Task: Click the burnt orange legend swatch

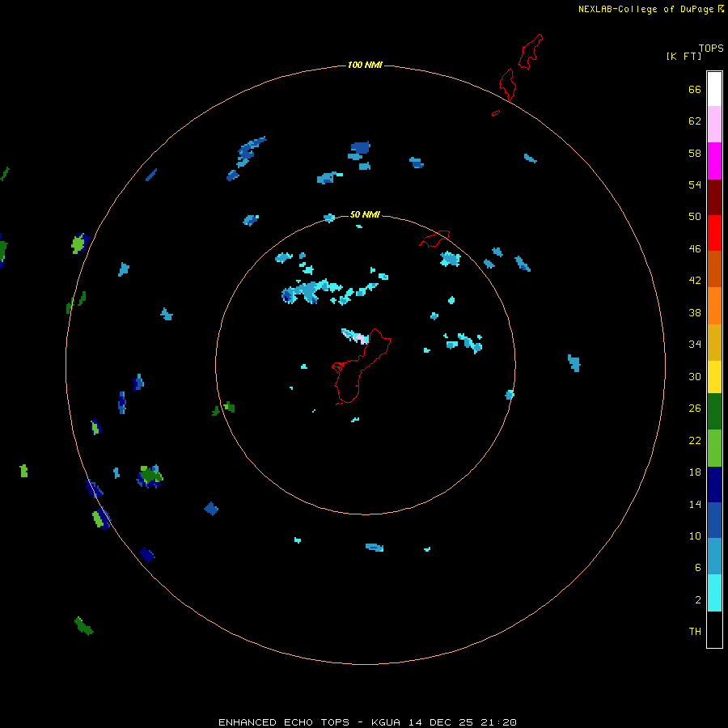Action: (714, 269)
